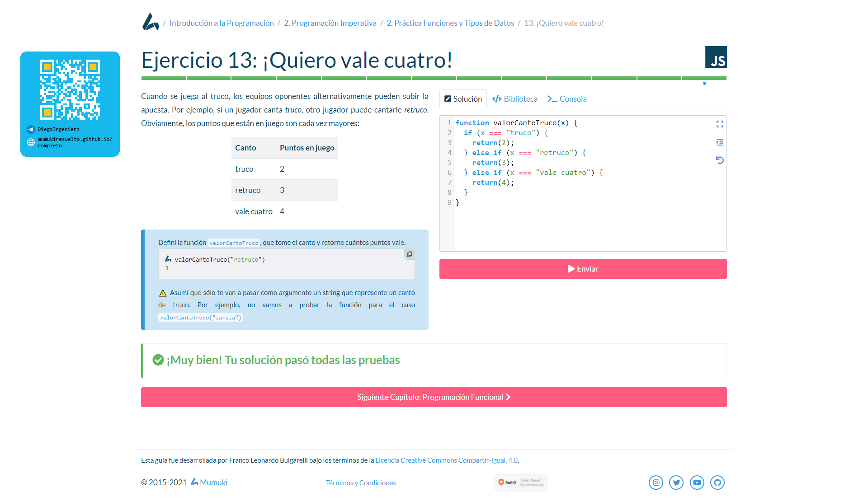Click the Mumuki logo in the footer

[x=194, y=482]
